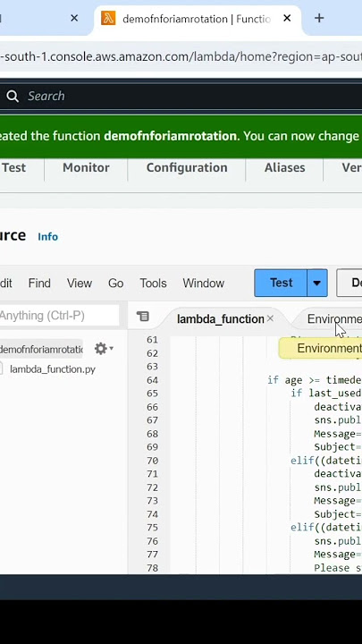The width and height of the screenshot is (362, 644).
Task: Click the Lambda favicon on the active tab
Action: pyautogui.click(x=108, y=18)
